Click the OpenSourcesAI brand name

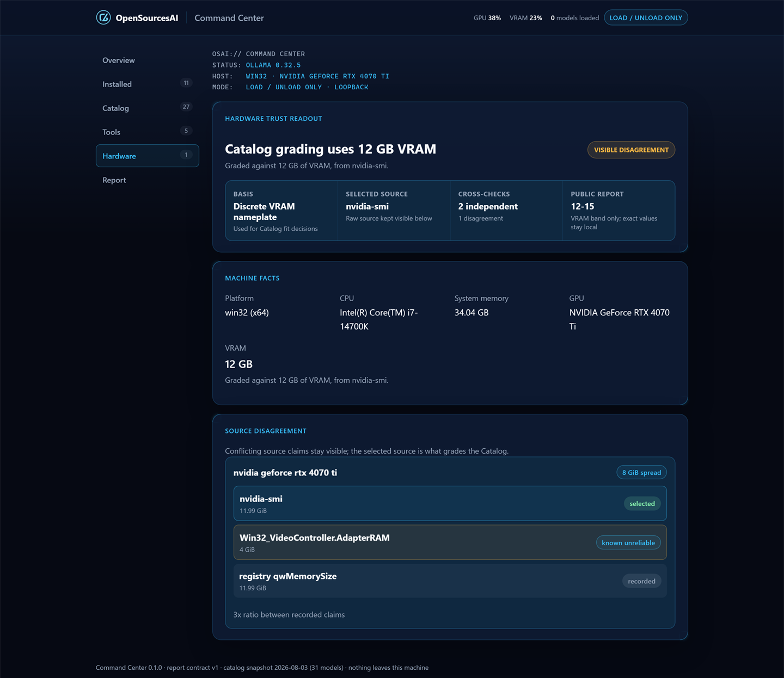point(146,18)
